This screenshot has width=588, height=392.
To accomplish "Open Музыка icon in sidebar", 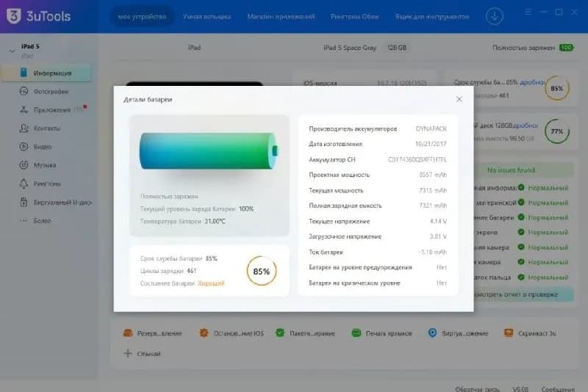I will pyautogui.click(x=24, y=164).
